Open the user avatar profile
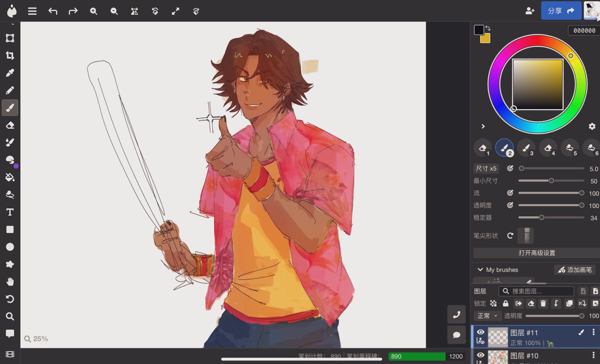This screenshot has width=600, height=364. (x=592, y=10)
